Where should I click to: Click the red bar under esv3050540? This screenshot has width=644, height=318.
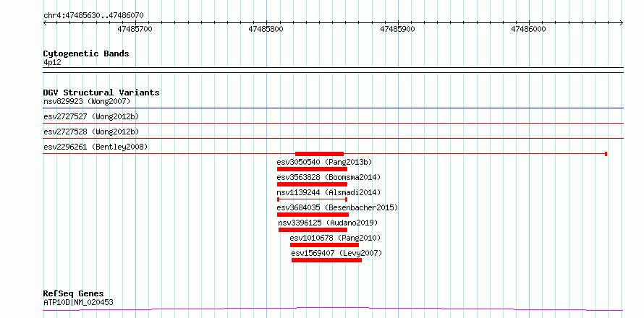tap(312, 169)
